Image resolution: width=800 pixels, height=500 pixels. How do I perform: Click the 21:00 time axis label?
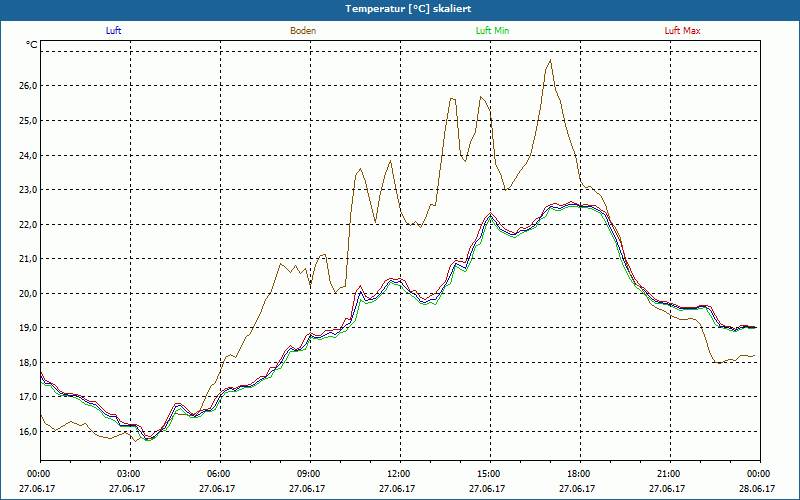click(670, 474)
